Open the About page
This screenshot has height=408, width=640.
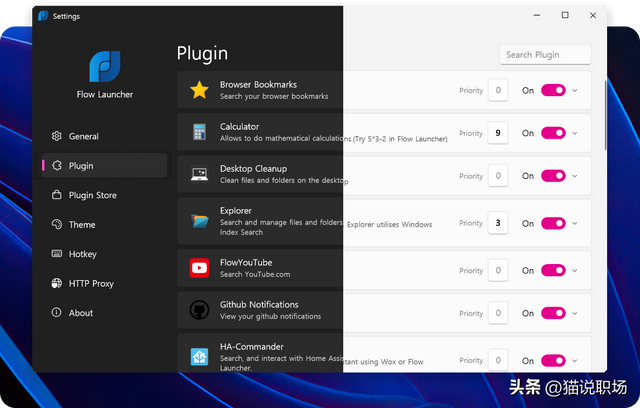[x=81, y=313]
